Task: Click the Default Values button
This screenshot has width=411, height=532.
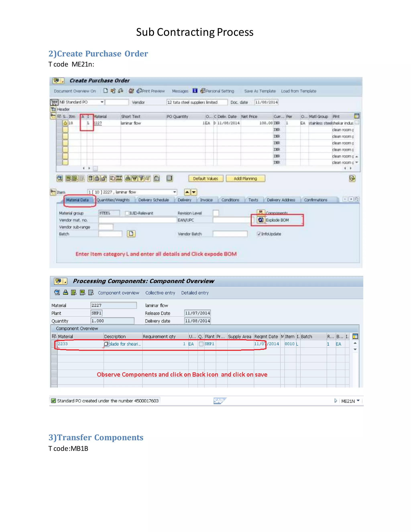Action: click(x=206, y=178)
